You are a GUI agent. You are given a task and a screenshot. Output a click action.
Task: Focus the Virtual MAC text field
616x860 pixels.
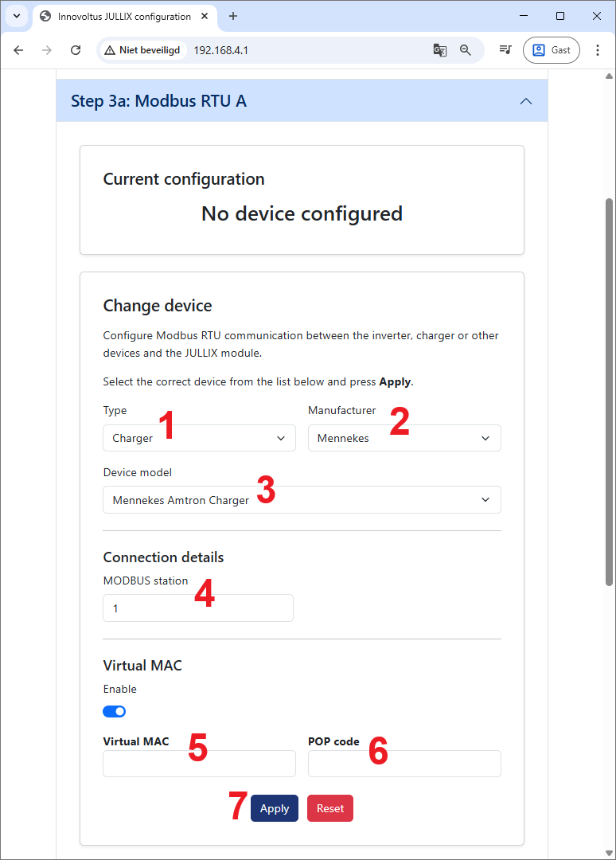point(199,764)
